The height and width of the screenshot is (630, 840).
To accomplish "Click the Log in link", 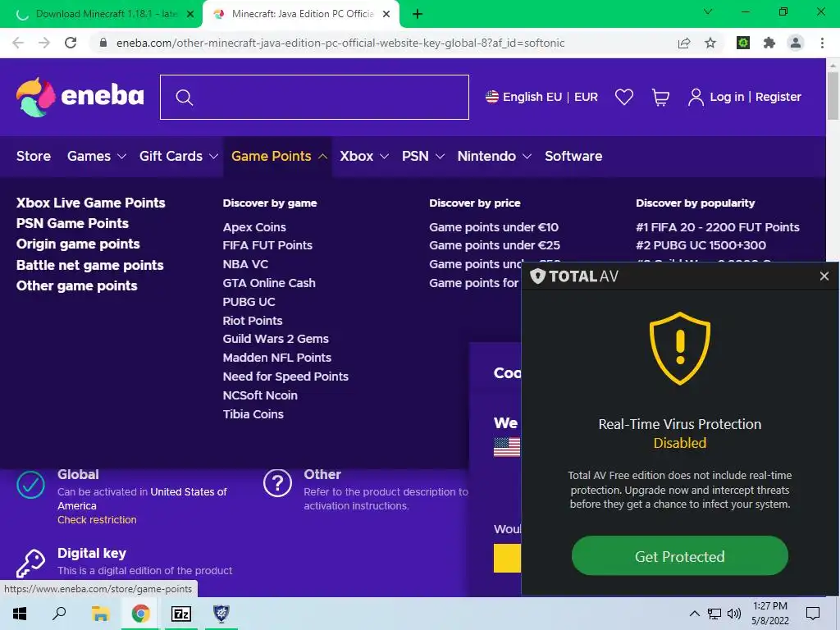I will 727,97.
